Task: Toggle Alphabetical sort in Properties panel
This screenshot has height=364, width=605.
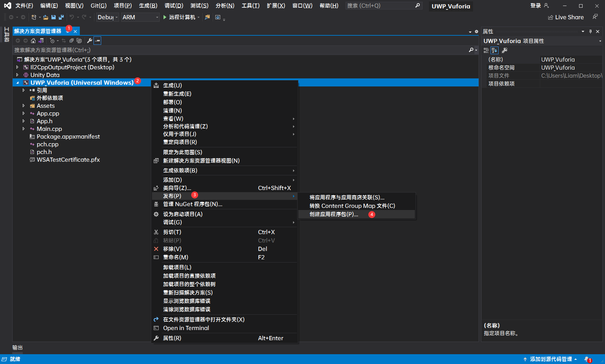Action: [494, 50]
